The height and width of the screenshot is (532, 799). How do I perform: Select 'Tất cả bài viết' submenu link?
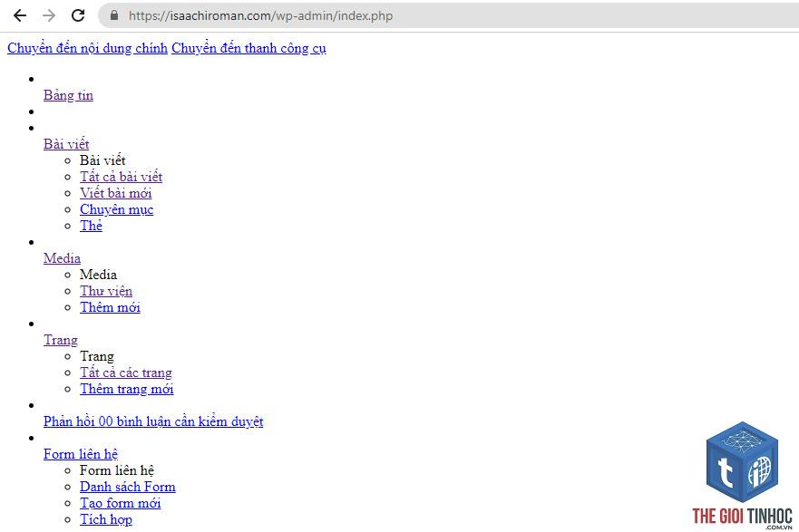[121, 177]
